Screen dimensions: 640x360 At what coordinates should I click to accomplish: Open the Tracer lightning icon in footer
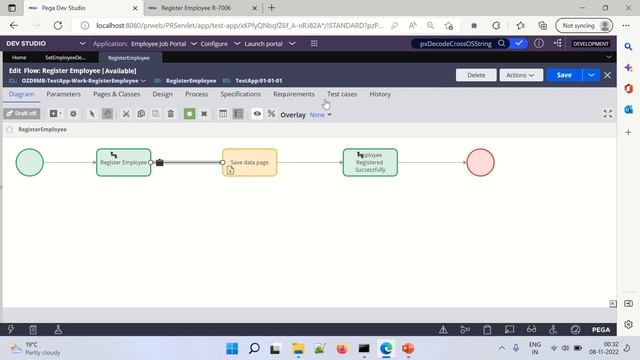(11, 329)
